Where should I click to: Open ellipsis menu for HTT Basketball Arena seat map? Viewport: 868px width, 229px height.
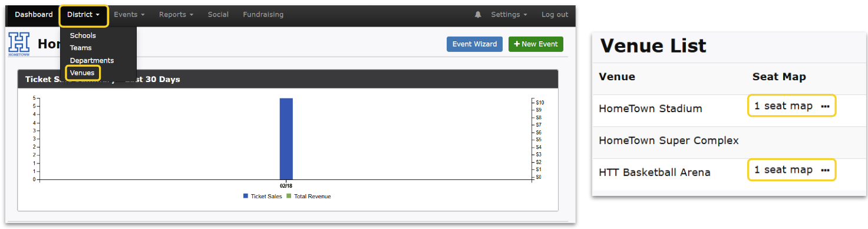(x=825, y=170)
